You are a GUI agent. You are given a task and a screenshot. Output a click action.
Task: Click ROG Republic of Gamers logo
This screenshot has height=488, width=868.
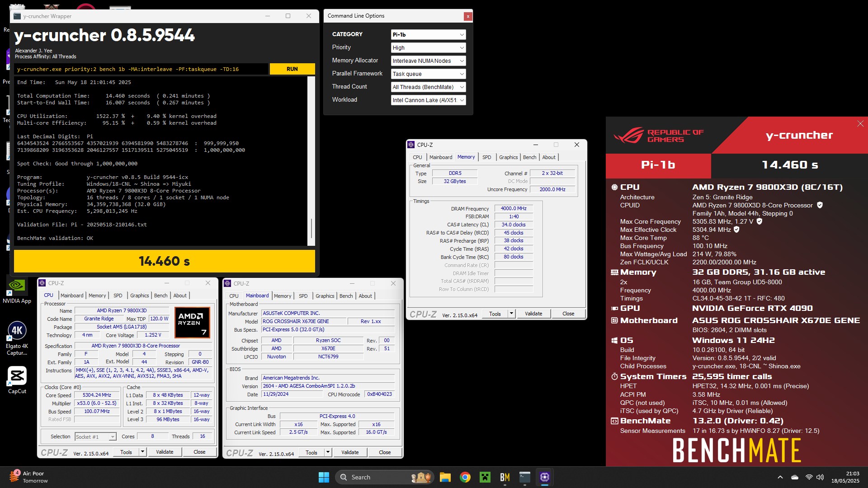[658, 135]
